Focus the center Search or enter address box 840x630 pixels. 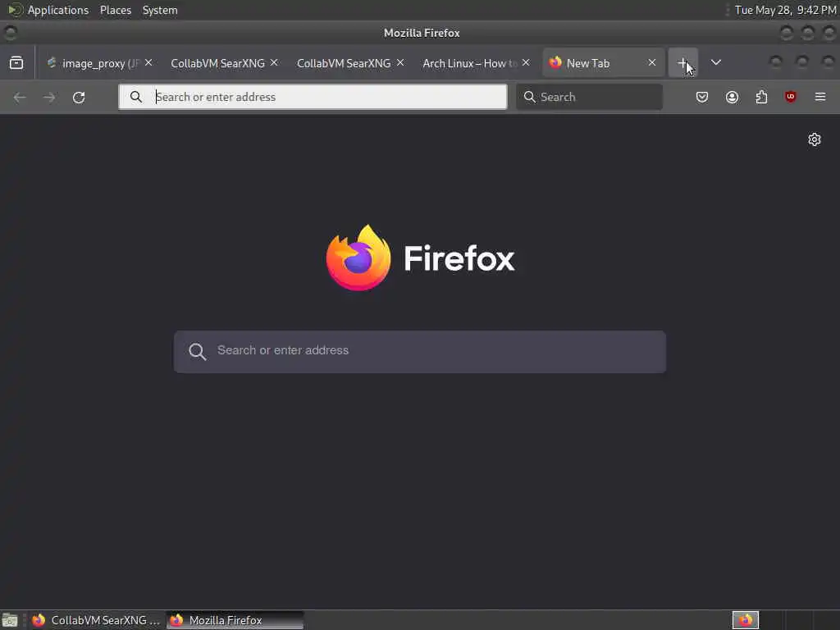[420, 351]
